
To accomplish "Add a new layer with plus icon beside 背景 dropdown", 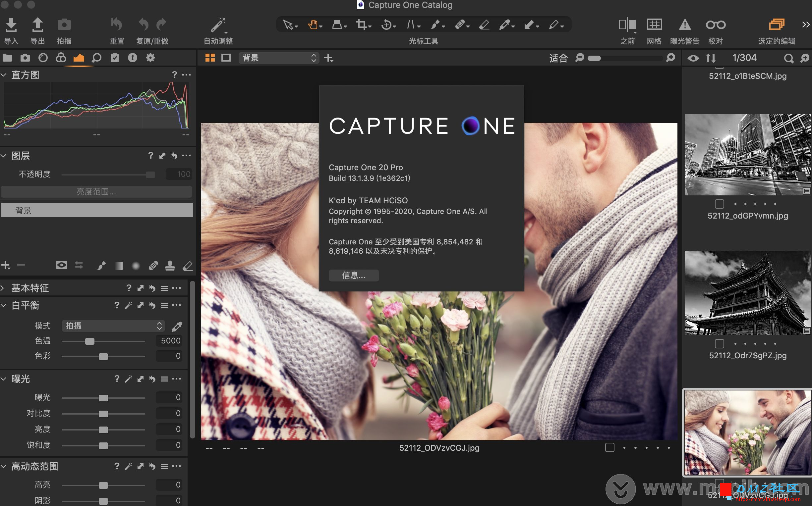I will (328, 58).
